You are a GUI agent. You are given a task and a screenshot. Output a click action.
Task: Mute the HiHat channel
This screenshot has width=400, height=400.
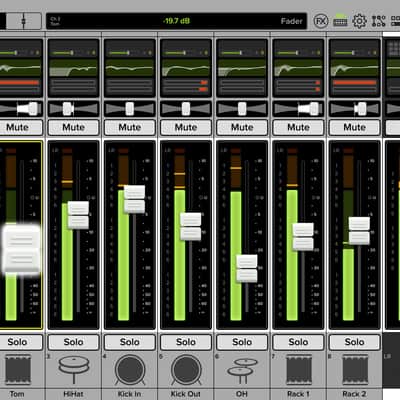click(x=74, y=127)
